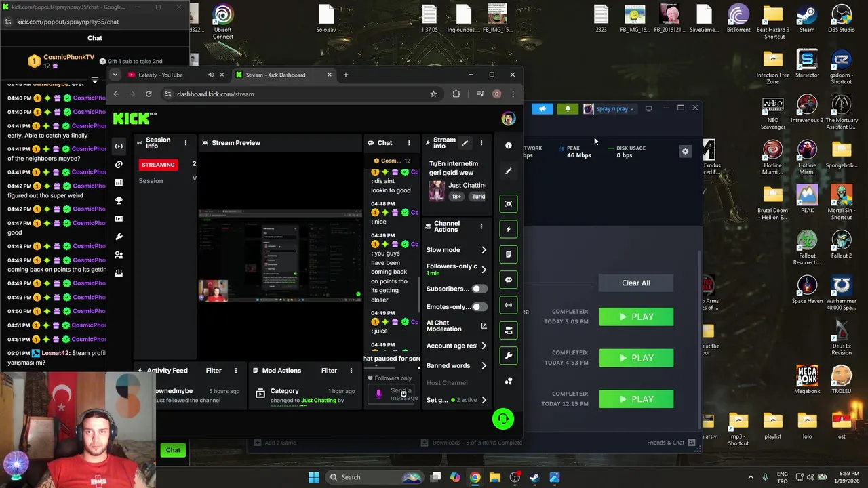Viewport: 868px width, 488px height.
Task: Open Channel Actions three-dot menu
Action: (481, 226)
